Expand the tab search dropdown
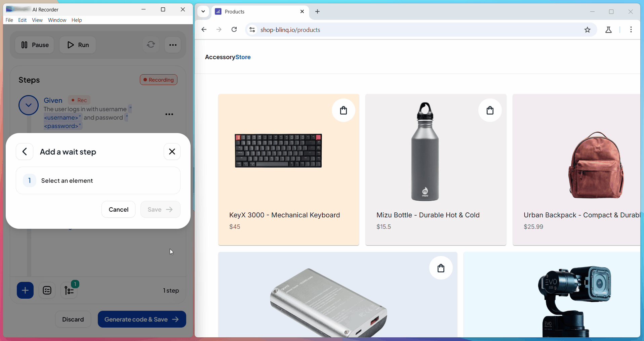 click(203, 11)
